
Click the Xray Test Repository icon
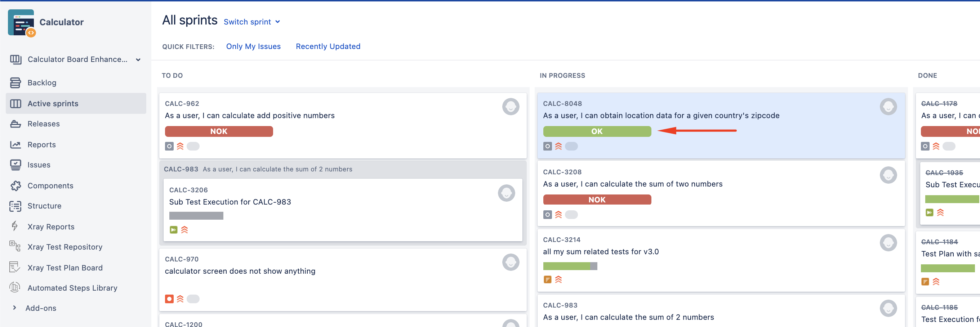(15, 246)
